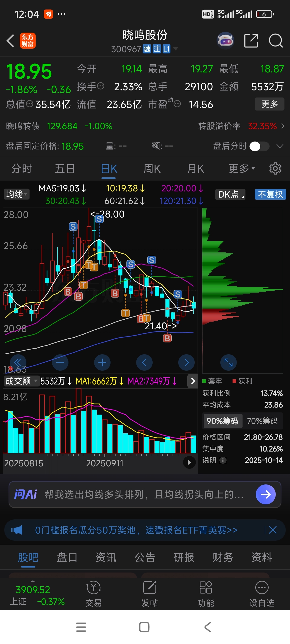Screen dimensions: 290x644
Task: Open the 东方财富 logo icon
Action: tap(28, 41)
